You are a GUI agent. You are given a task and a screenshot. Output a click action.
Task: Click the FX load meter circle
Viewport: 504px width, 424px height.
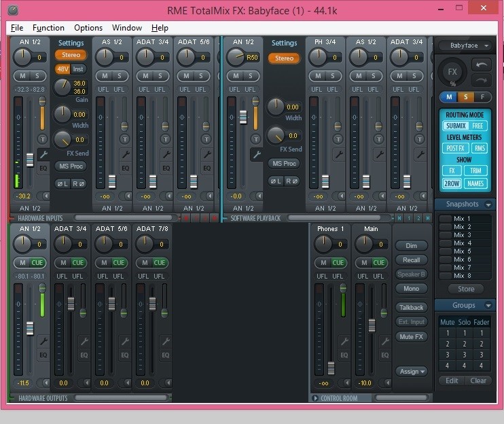(x=452, y=72)
